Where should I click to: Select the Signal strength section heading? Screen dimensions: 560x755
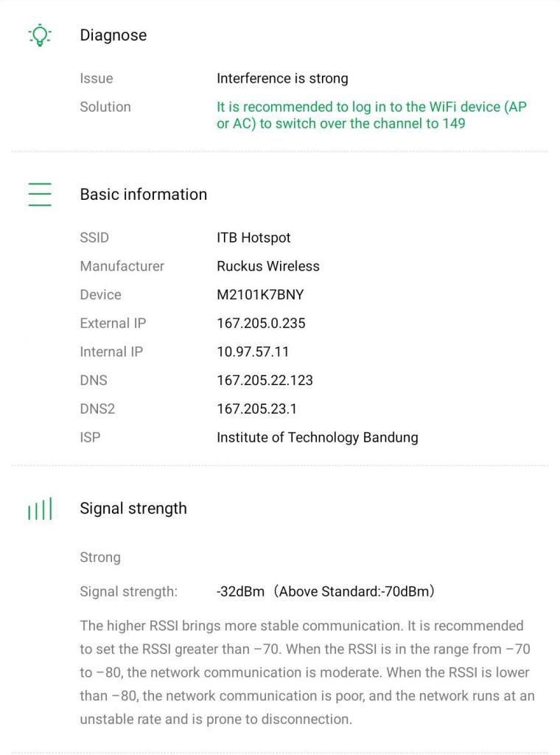[x=133, y=508]
